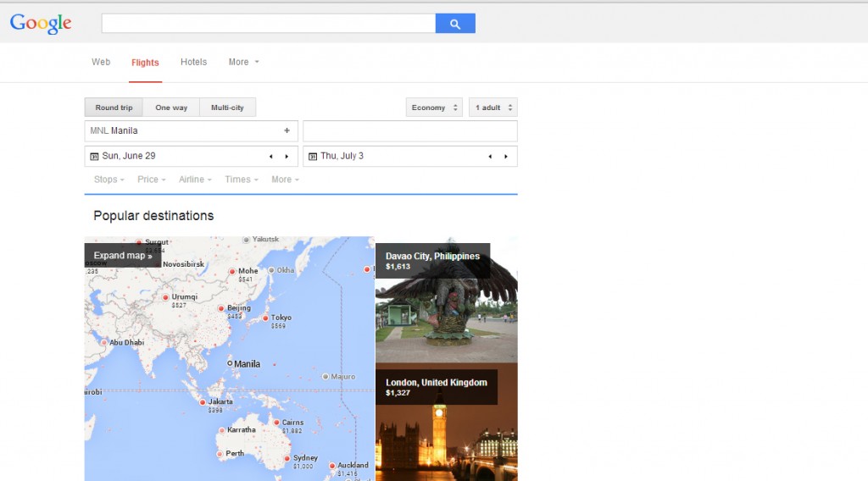Click the blue search magnifier button
This screenshot has height=481, width=868.
(x=455, y=24)
